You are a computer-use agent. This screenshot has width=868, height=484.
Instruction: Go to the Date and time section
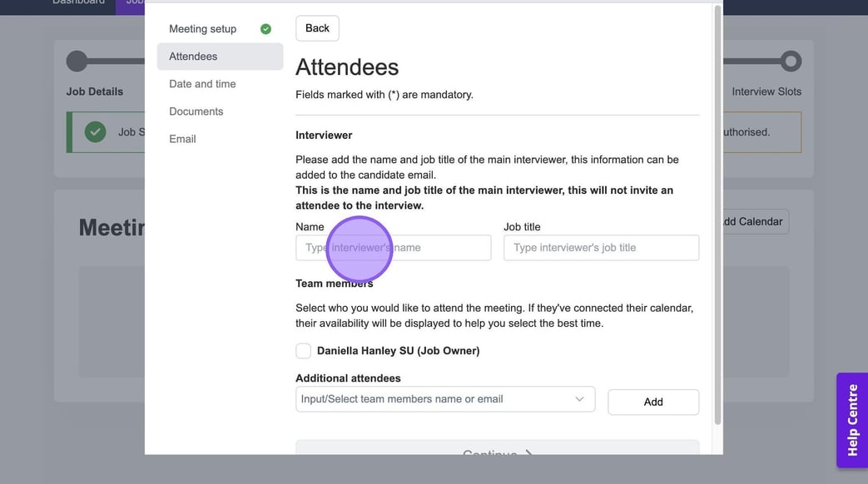pos(202,84)
